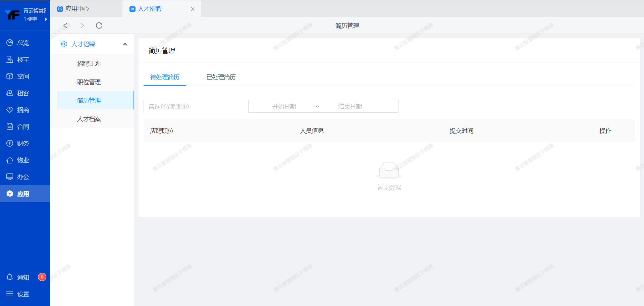Open the 请选择招聘职位 dropdown
The image size is (644, 306).
click(194, 106)
